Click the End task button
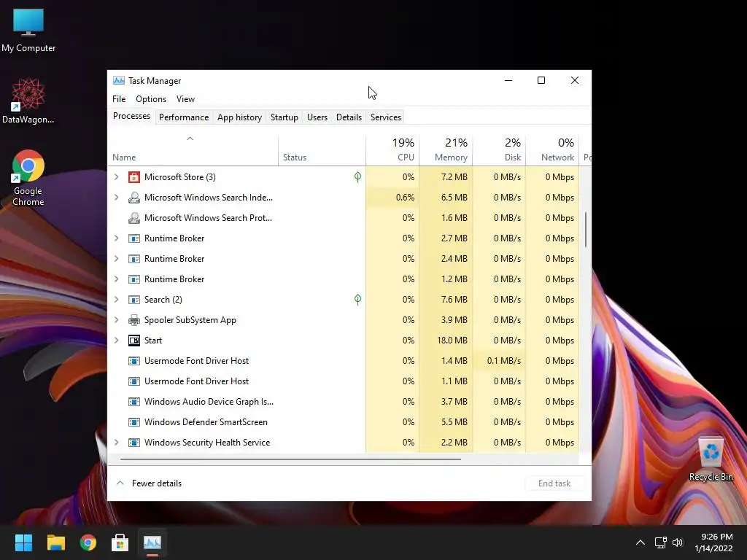The height and width of the screenshot is (560, 747). tap(554, 483)
